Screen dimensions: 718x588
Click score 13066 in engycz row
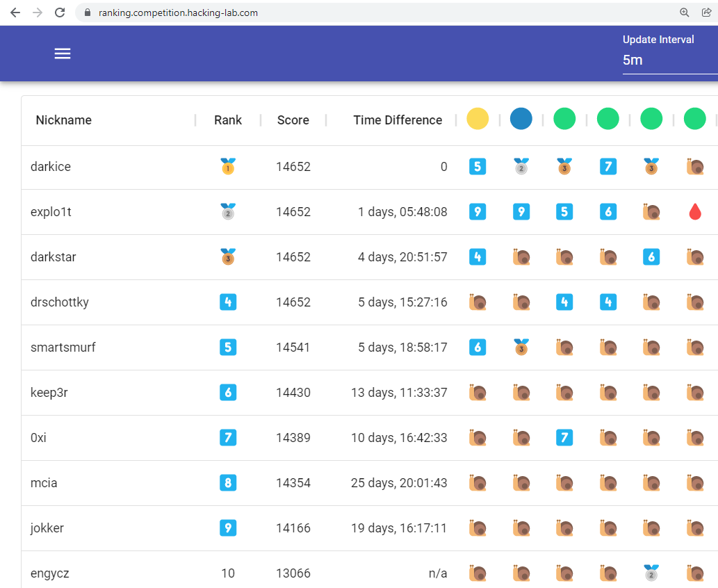pos(293,573)
